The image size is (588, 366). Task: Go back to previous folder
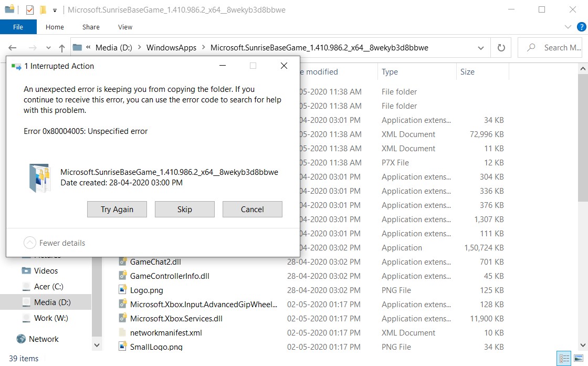13,48
